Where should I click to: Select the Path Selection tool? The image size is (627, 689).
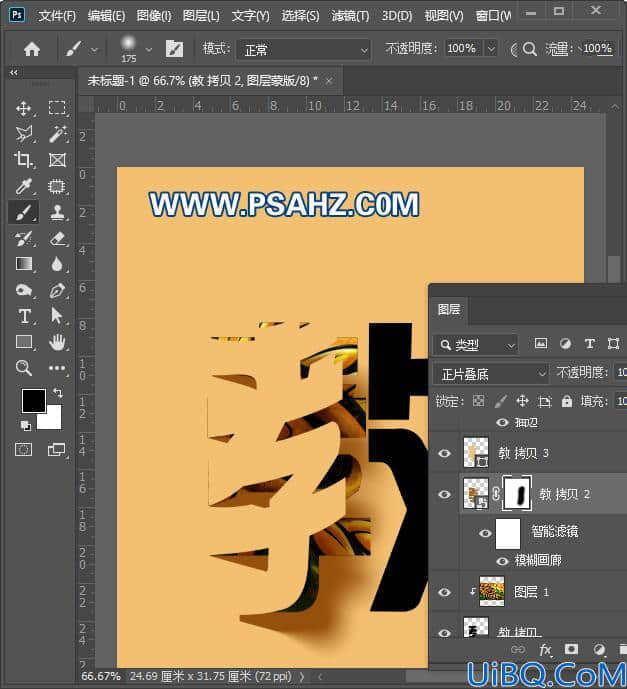pos(57,316)
